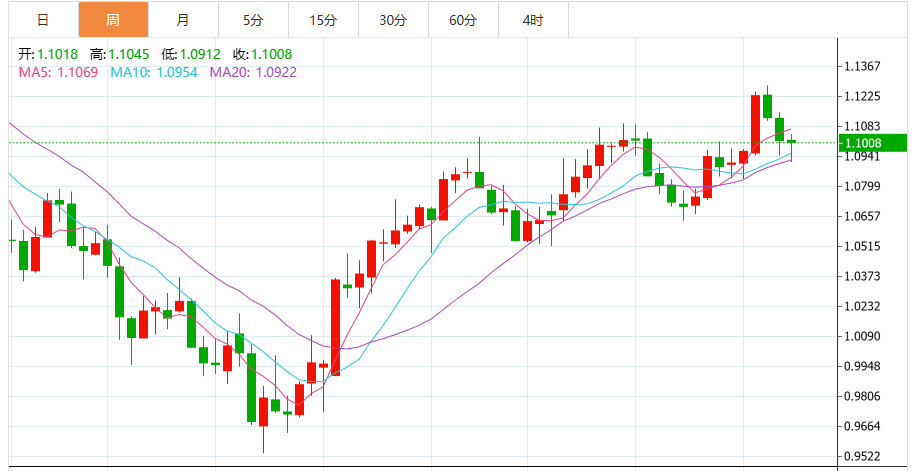
Task: Click the green 1.1008 current price label
Action: pyautogui.click(x=873, y=143)
